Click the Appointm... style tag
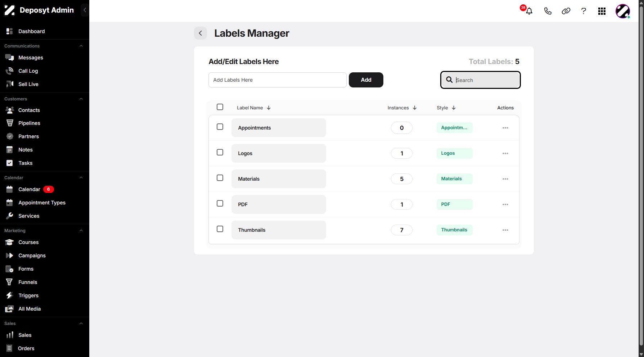 point(454,128)
